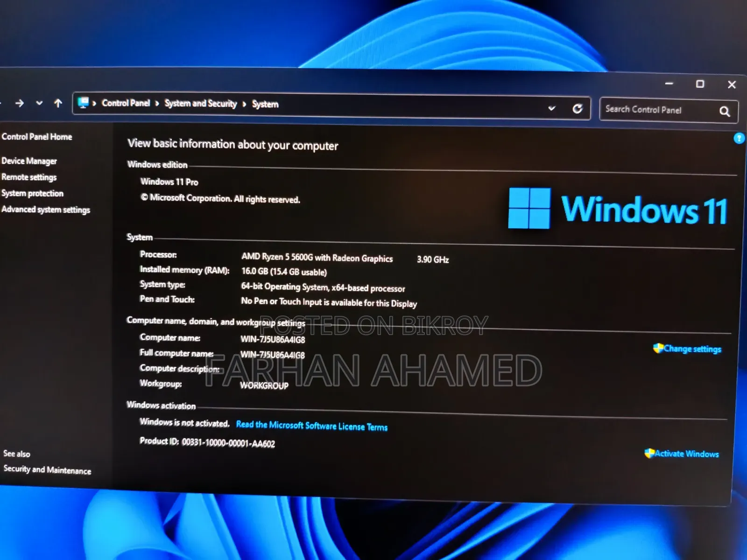Open the Control Panel breadcrumb
The width and height of the screenshot is (747, 560).
tap(126, 103)
